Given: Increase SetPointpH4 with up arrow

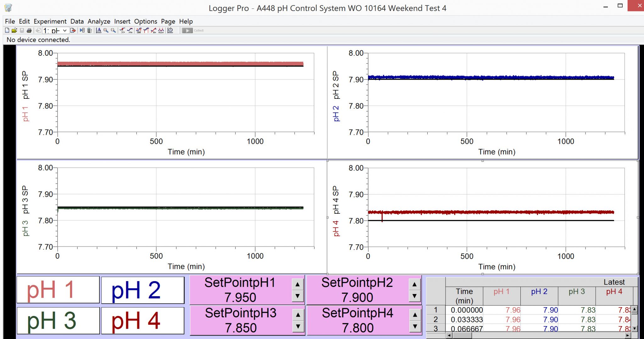Looking at the screenshot, I should click(415, 315).
